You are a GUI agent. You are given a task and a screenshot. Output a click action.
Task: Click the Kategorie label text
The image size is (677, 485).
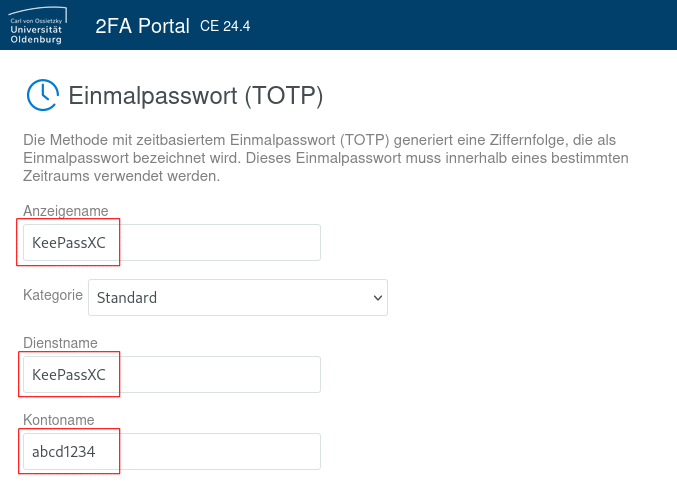(52, 296)
